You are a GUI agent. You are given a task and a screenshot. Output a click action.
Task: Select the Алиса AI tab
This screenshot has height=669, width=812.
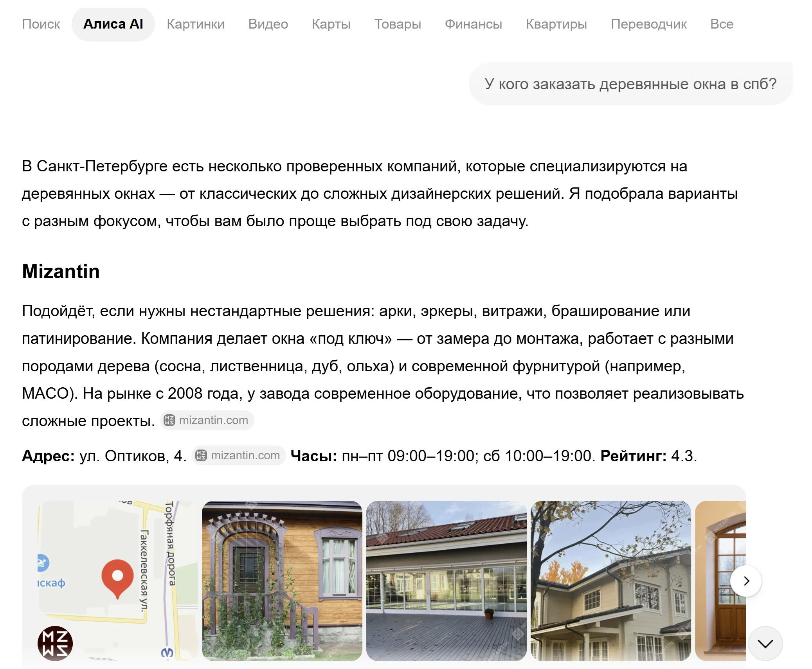tap(113, 24)
